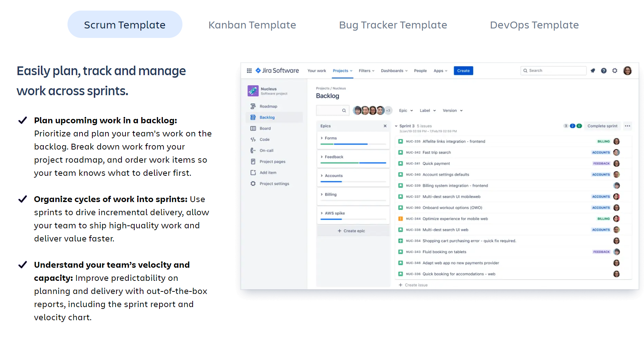Image resolution: width=644 pixels, height=337 pixels.
Task: Click the plus issue icon on NUC-354
Action: click(x=400, y=241)
